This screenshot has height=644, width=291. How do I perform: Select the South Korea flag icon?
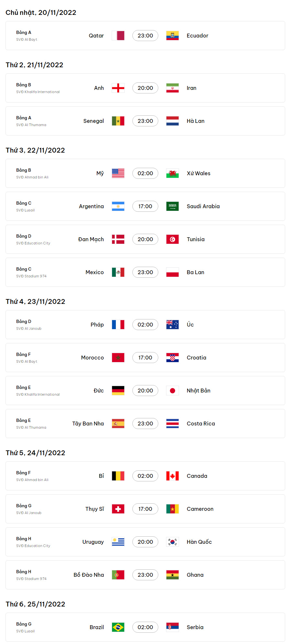(173, 542)
